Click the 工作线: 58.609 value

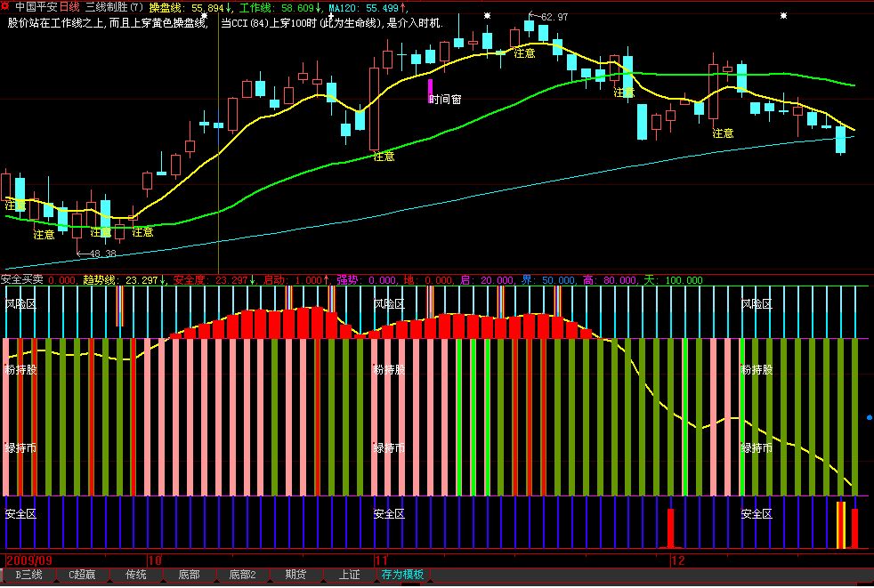(x=280, y=8)
